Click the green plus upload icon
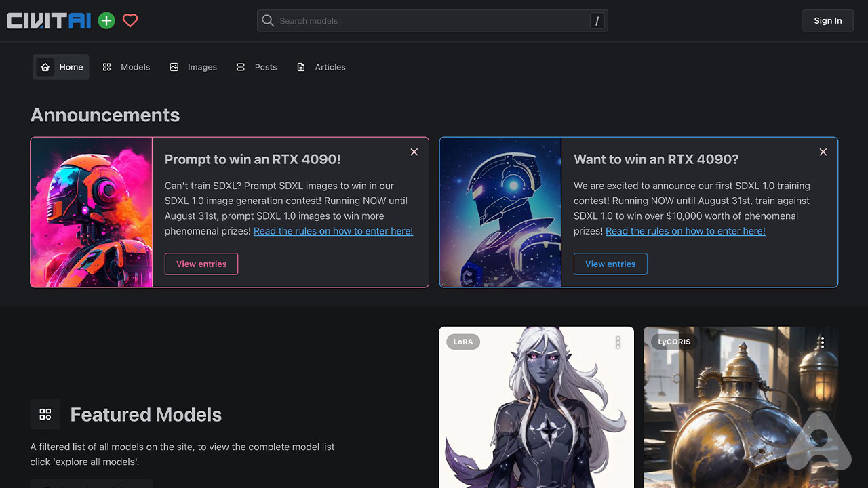Screen dimensions: 868x488 (106, 21)
